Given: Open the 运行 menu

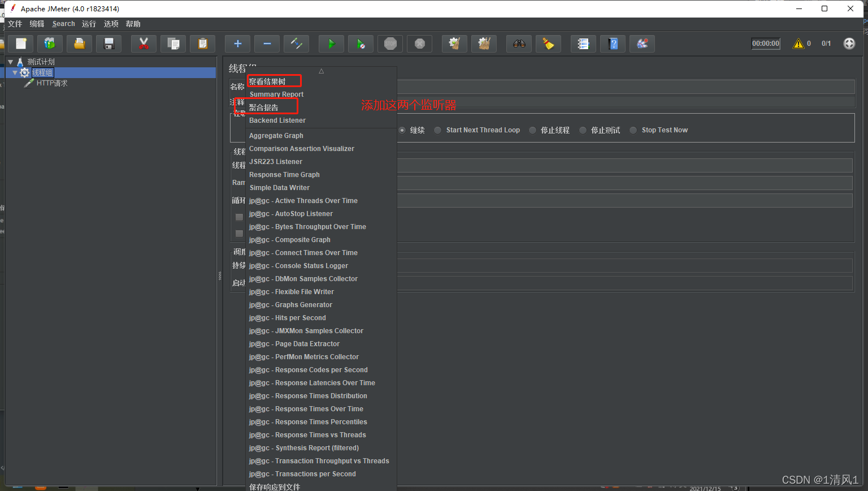Looking at the screenshot, I should point(89,24).
